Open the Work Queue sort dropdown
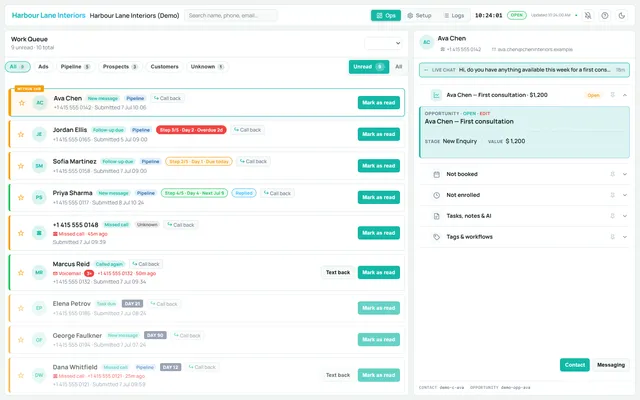Screen dimensions: 640x400 click(x=383, y=43)
